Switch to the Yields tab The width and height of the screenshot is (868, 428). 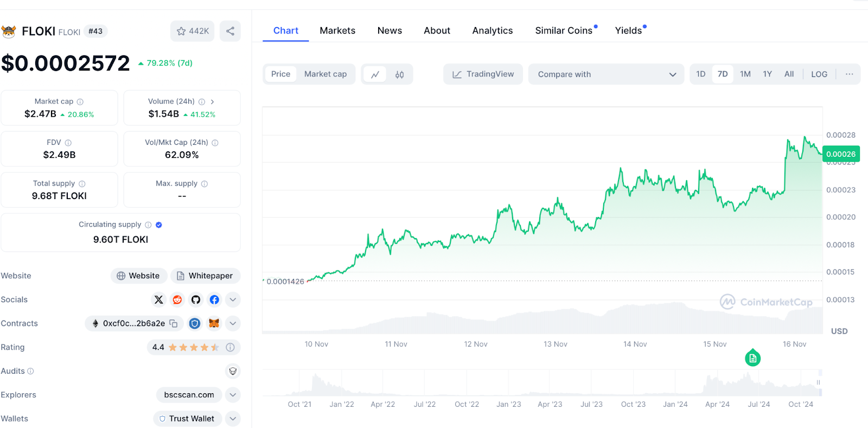628,30
